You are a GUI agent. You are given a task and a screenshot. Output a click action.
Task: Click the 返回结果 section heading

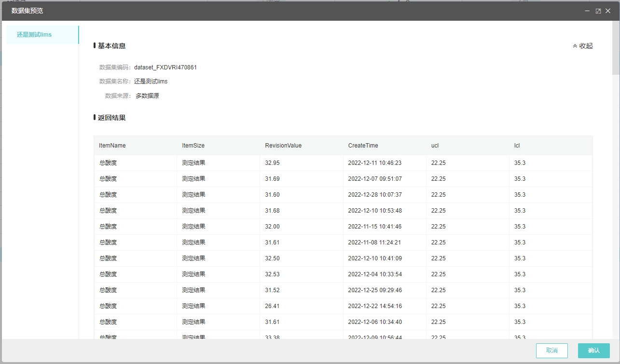[x=111, y=118]
